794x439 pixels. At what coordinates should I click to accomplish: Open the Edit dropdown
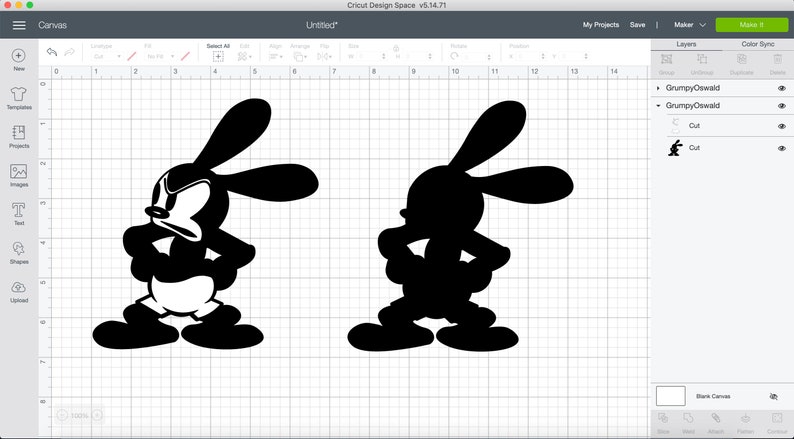pos(245,56)
